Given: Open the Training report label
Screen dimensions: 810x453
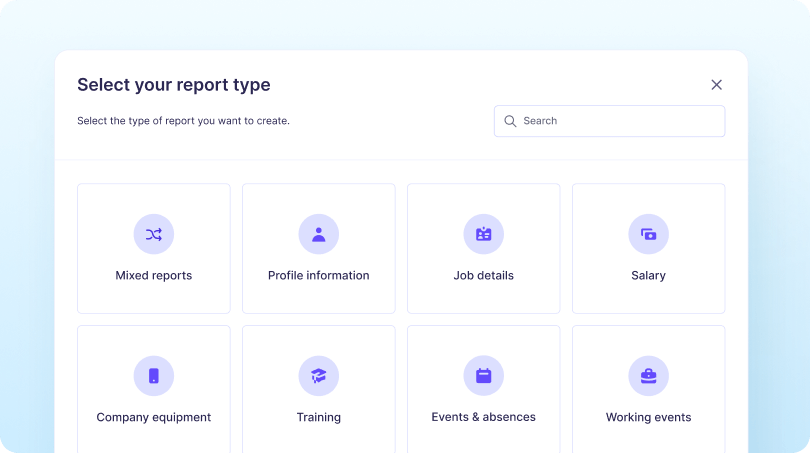Looking at the screenshot, I should [318, 417].
